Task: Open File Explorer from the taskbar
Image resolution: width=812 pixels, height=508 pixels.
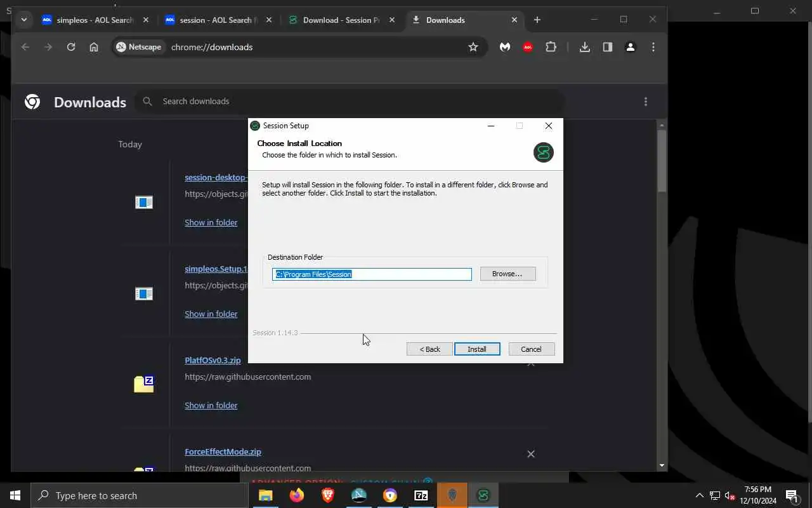Action: coord(266,495)
